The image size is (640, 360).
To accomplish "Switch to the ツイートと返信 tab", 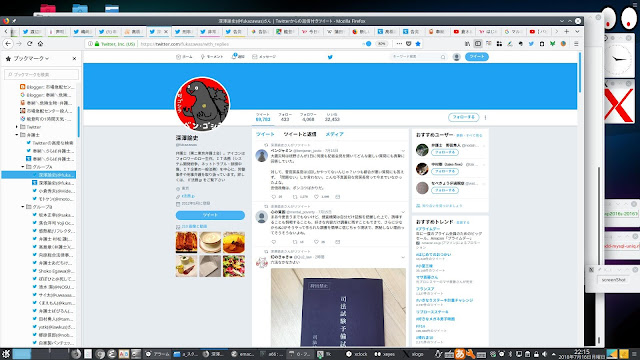I will (x=300, y=134).
